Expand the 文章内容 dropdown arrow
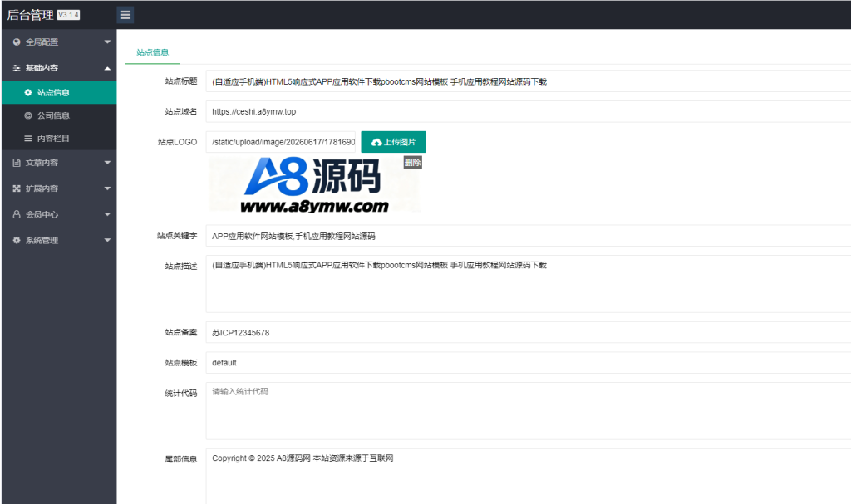This screenshot has height=504, width=851. tap(107, 162)
